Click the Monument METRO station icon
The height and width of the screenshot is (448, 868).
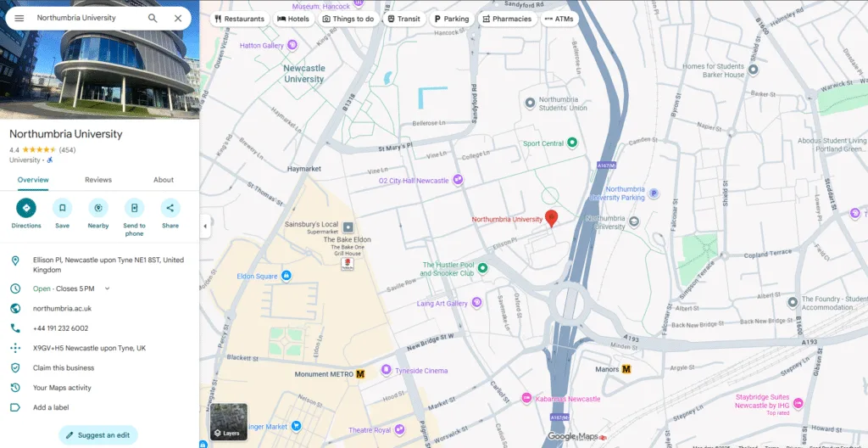(360, 374)
